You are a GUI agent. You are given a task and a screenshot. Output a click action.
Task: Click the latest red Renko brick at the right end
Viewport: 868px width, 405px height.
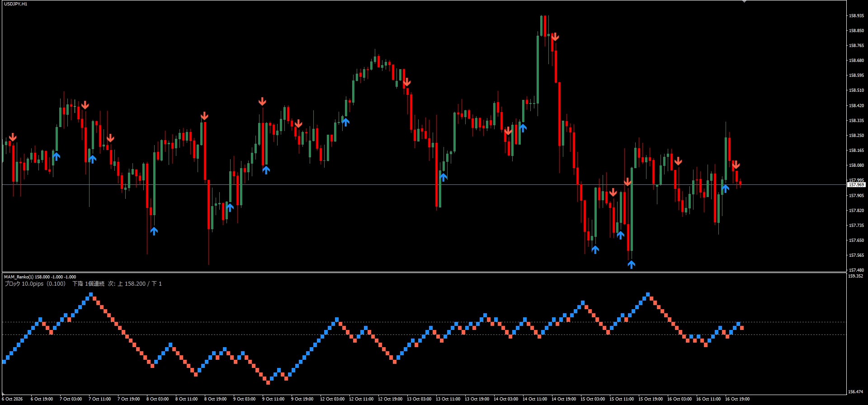click(742, 328)
